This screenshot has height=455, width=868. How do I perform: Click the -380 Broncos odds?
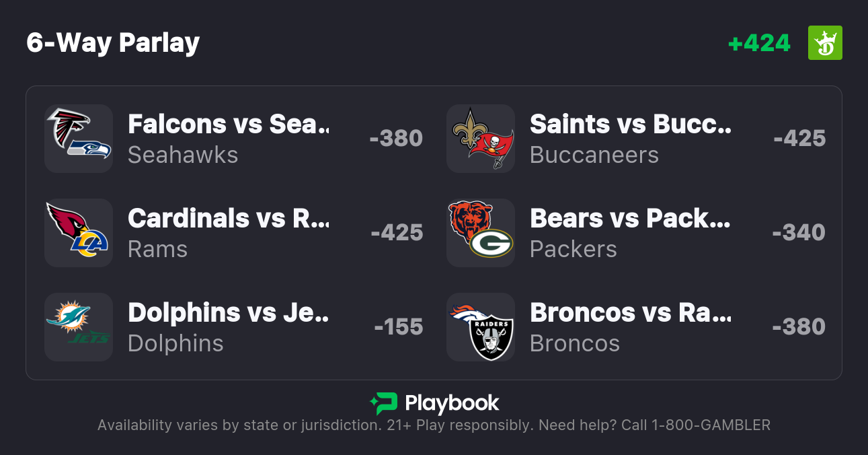point(799,327)
